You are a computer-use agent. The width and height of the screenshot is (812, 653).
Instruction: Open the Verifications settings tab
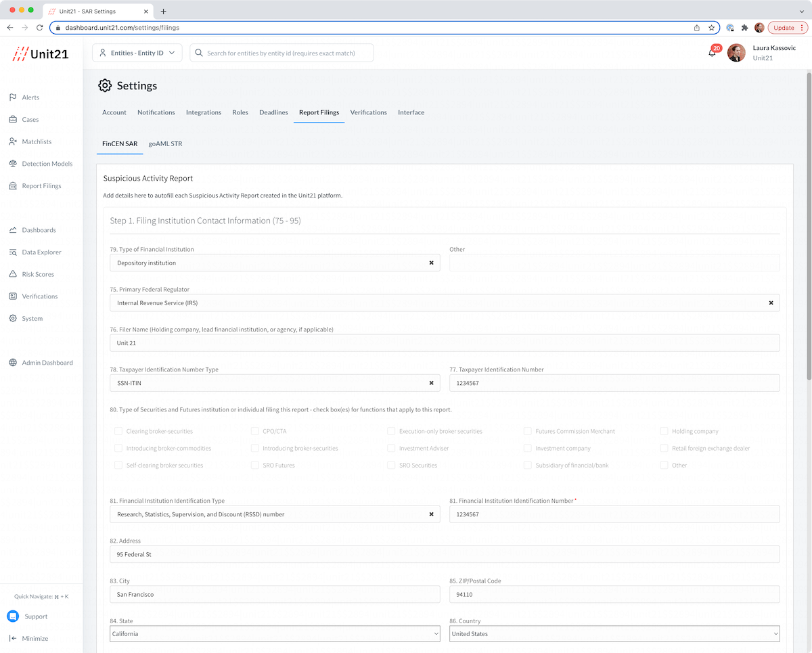click(x=369, y=112)
